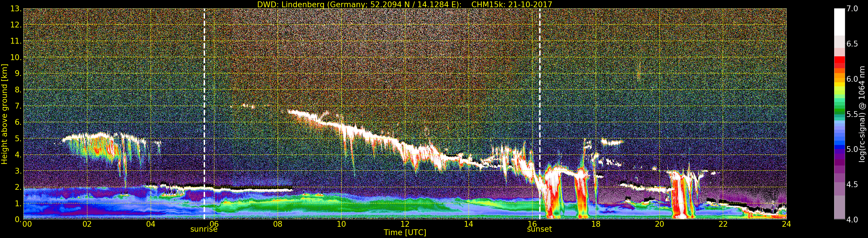Screen dimensions: 868x238
Task: Select the white dashed sunset marker line
Action: coord(540,114)
